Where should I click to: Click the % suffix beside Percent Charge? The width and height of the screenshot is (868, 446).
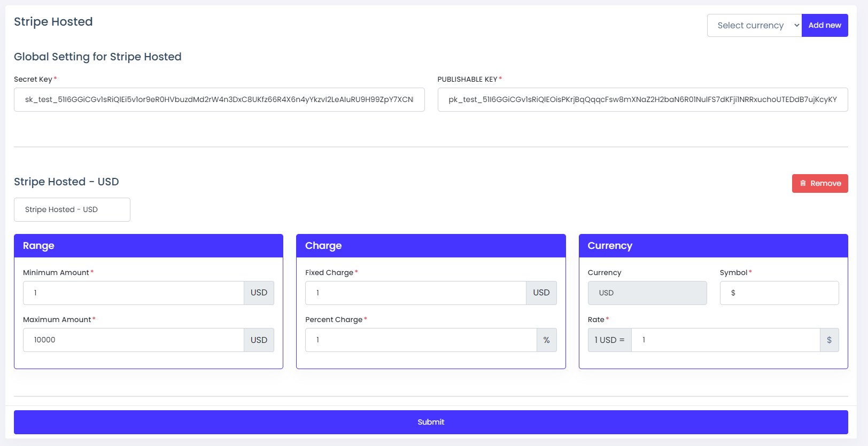547,340
